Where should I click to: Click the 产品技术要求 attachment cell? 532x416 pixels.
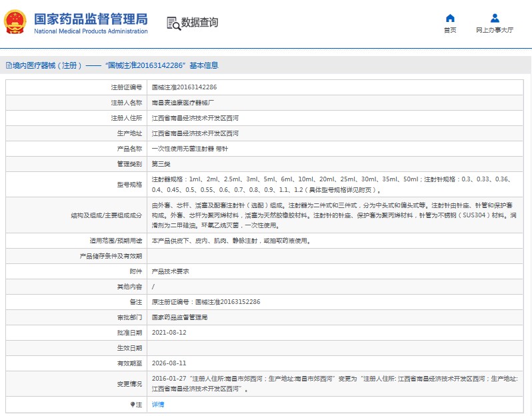click(171, 271)
